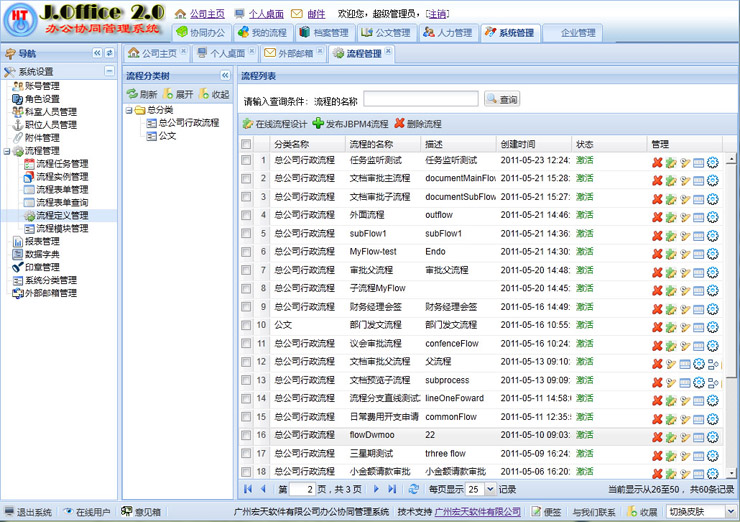The height and width of the screenshot is (522, 740).
Task: Check the row 10 公文 checkbox
Action: [x=247, y=325]
